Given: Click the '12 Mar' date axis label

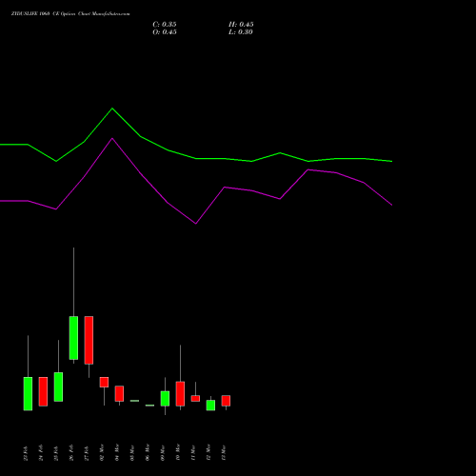Looking at the screenshot, I should tap(208, 452).
